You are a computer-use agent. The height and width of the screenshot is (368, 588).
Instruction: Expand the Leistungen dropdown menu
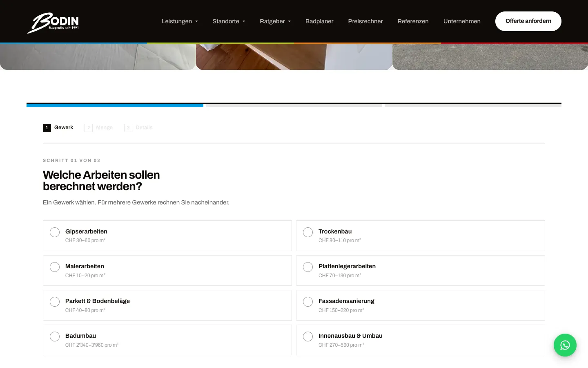pyautogui.click(x=180, y=21)
